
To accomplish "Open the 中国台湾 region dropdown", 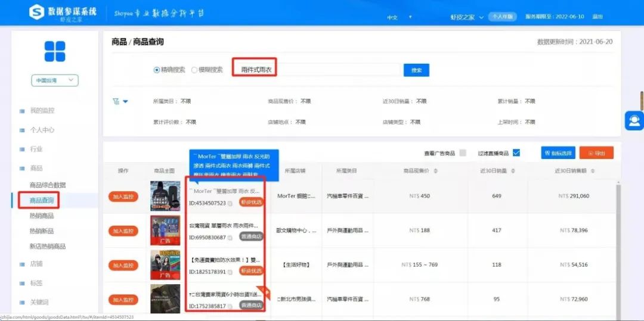I will 55,80.
